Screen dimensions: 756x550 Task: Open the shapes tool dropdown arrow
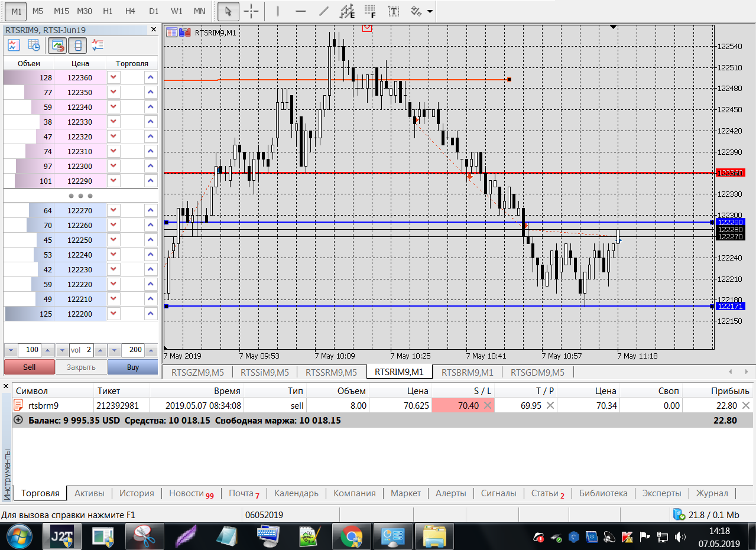point(429,11)
